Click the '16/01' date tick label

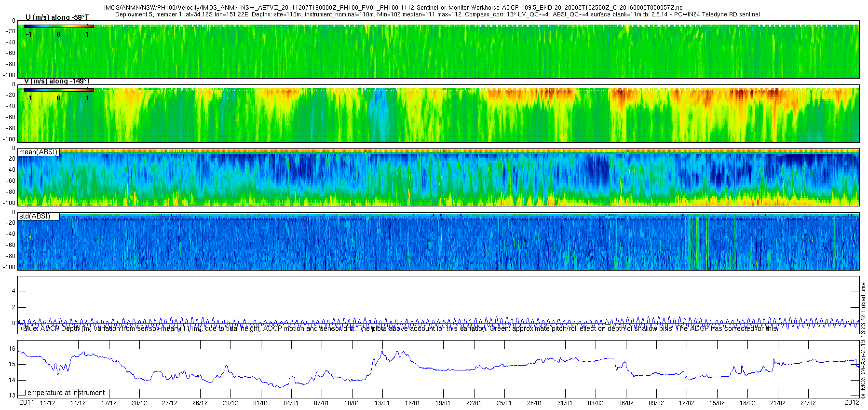click(412, 403)
